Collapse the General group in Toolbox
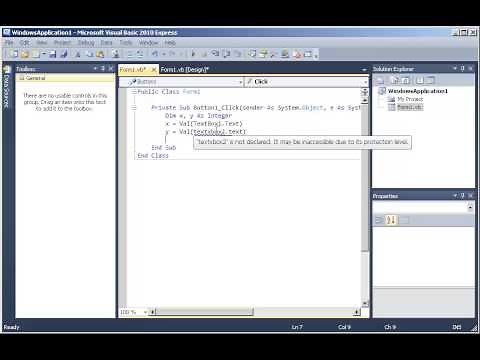This screenshot has width=480, height=360. pyautogui.click(x=22, y=78)
